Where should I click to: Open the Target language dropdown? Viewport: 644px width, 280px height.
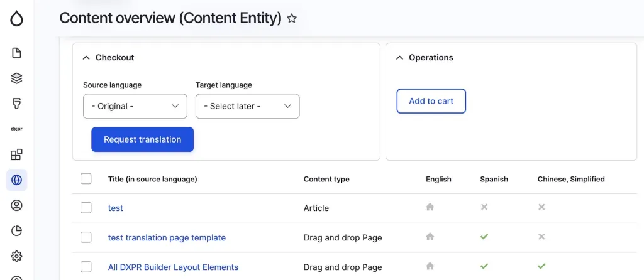click(x=247, y=106)
